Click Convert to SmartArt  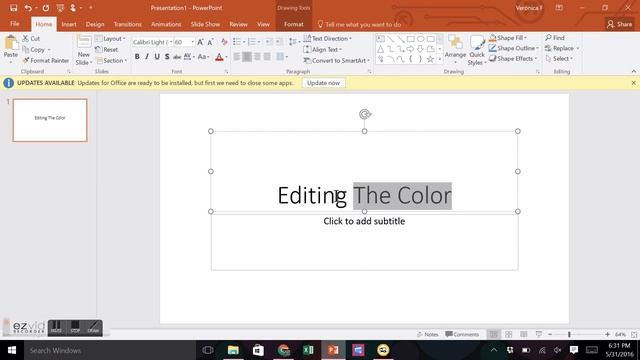point(337,60)
